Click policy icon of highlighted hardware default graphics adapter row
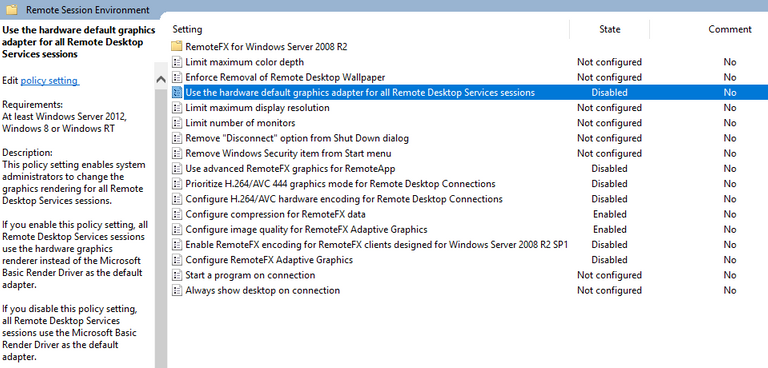Viewport: 768px width, 368px height. [x=177, y=93]
